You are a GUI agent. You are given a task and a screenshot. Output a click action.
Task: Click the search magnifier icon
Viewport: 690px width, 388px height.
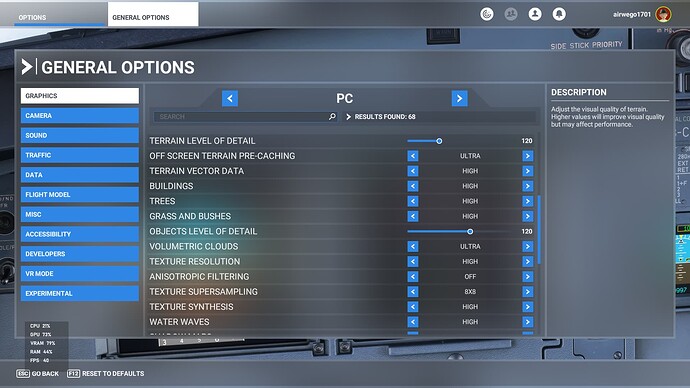pos(332,117)
